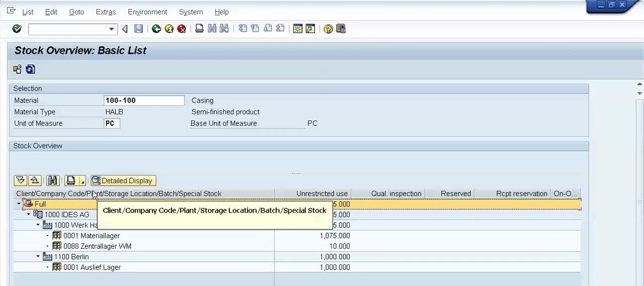Click the Unrestricted use column header

point(312,193)
